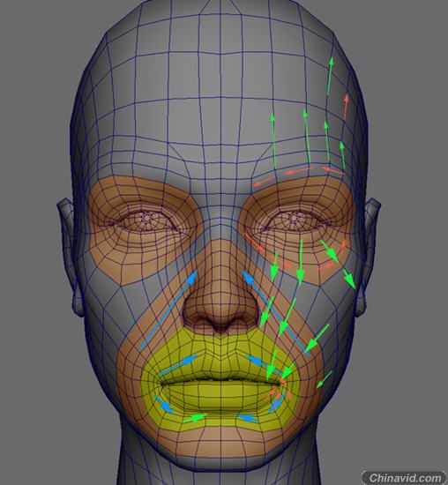Click blue arrow at lower-left mouth corner
The width and height of the screenshot is (448, 485).
click(164, 405)
